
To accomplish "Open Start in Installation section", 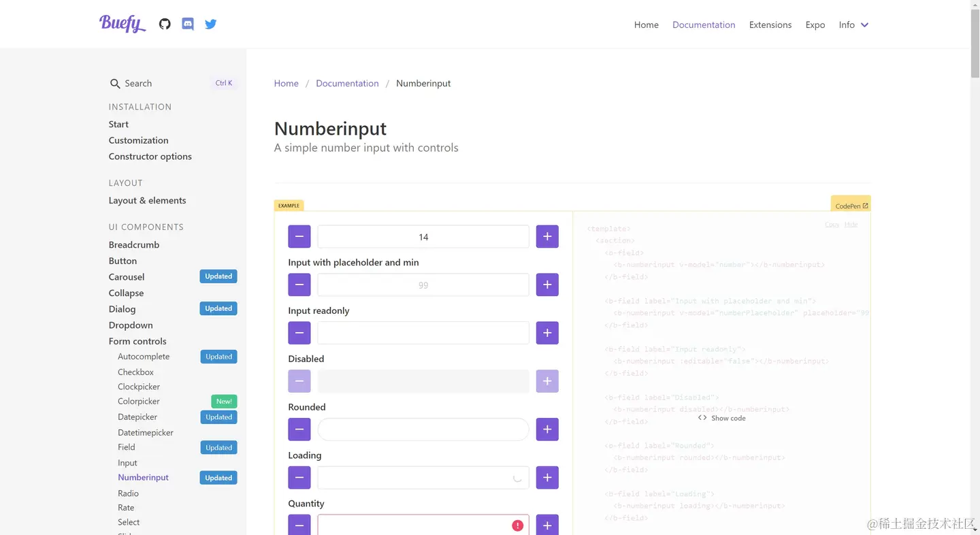I will 118,124.
